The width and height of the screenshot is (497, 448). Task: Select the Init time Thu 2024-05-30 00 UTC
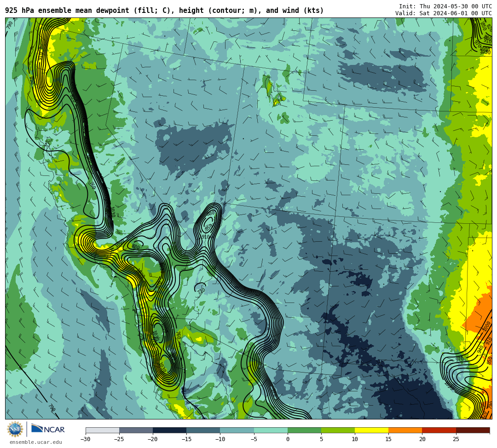click(445, 6)
